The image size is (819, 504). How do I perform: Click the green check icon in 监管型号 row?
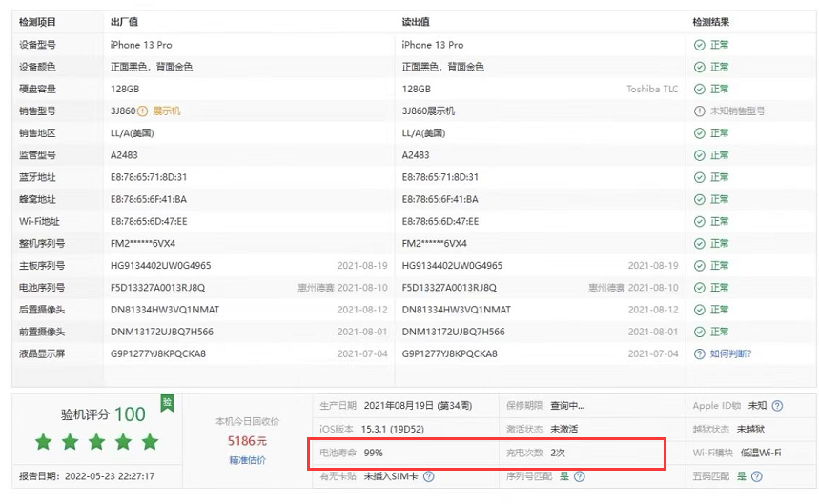[700, 155]
